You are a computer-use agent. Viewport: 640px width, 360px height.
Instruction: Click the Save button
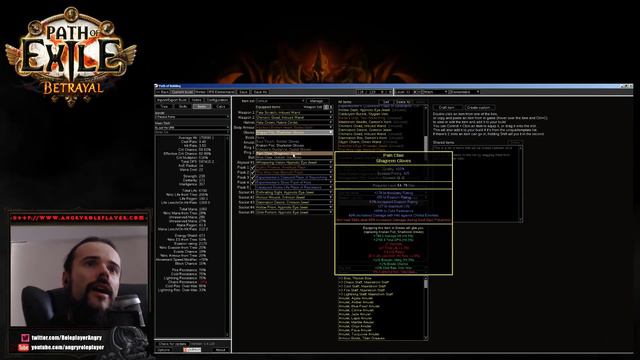[x=243, y=92]
